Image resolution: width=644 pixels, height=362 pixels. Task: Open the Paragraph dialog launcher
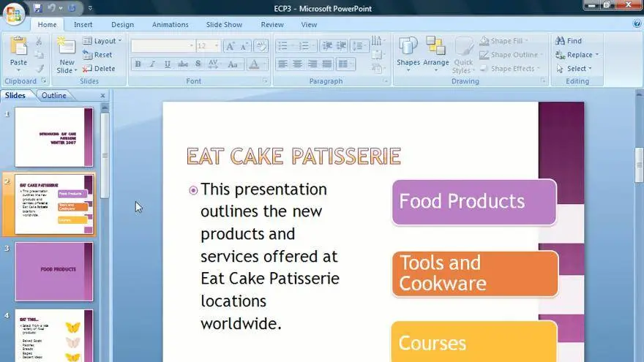pyautogui.click(x=385, y=81)
